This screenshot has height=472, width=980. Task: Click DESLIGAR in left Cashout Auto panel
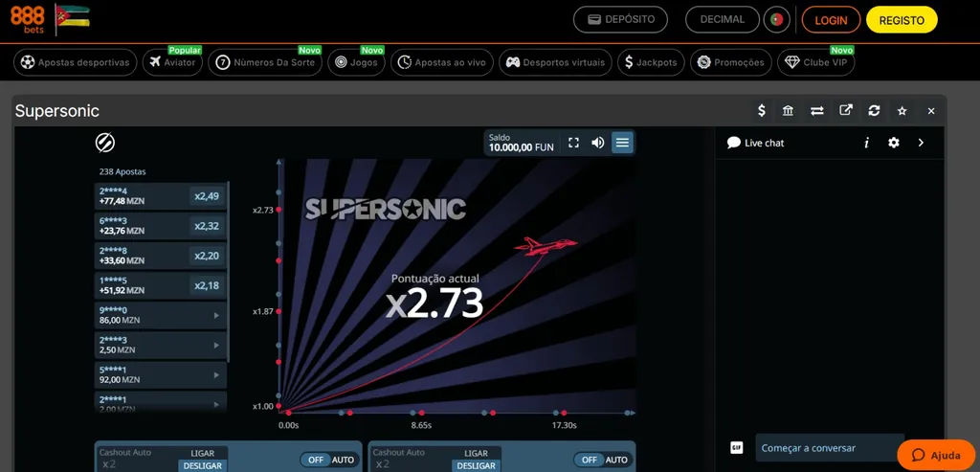pyautogui.click(x=203, y=465)
